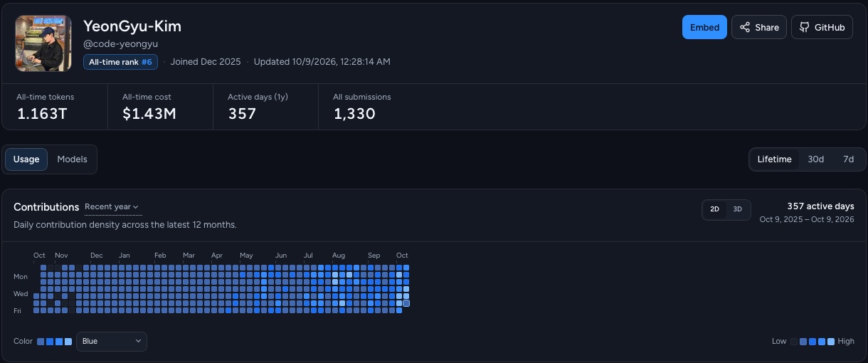Click the 1.163T all-time tokens value
This screenshot has height=363, width=868.
(x=42, y=114)
